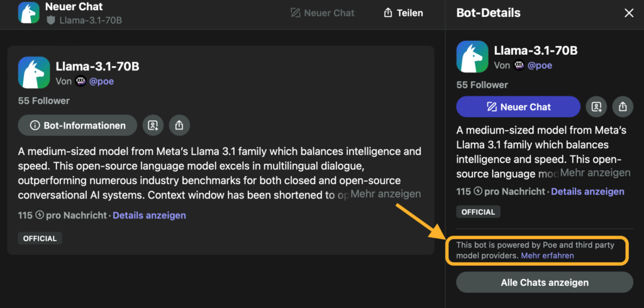Click the Llama avatar in Bot-Details panel

click(x=472, y=57)
